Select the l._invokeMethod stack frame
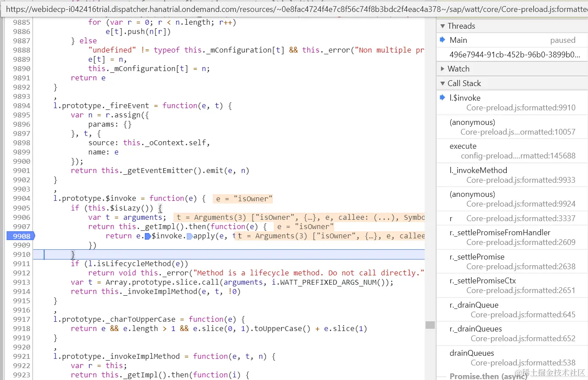This screenshot has height=380, width=588. click(x=512, y=175)
